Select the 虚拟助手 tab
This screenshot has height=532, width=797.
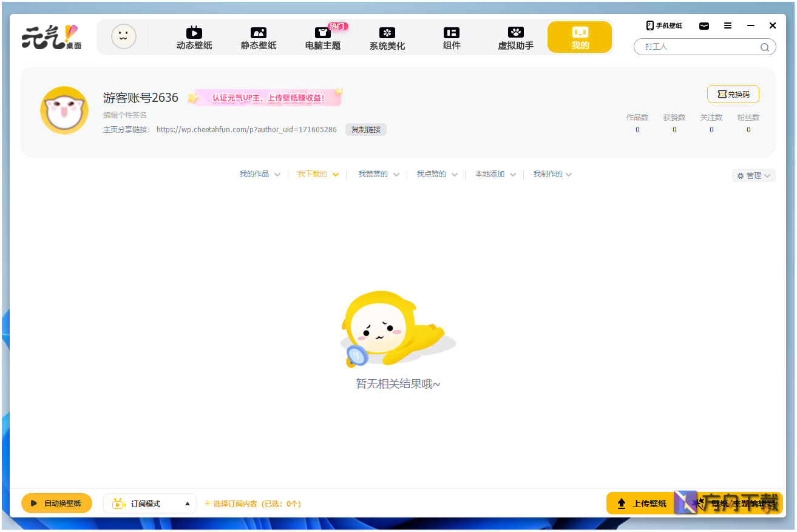(516, 38)
